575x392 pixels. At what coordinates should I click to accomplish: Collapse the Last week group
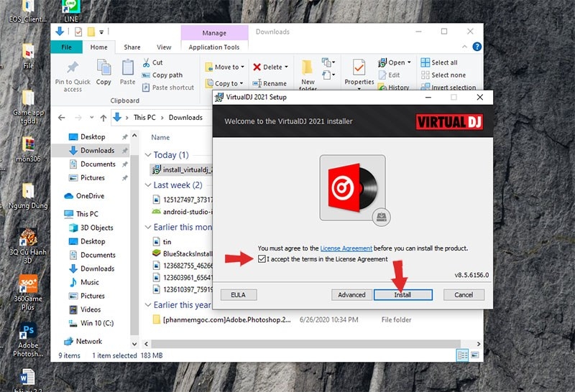point(148,185)
